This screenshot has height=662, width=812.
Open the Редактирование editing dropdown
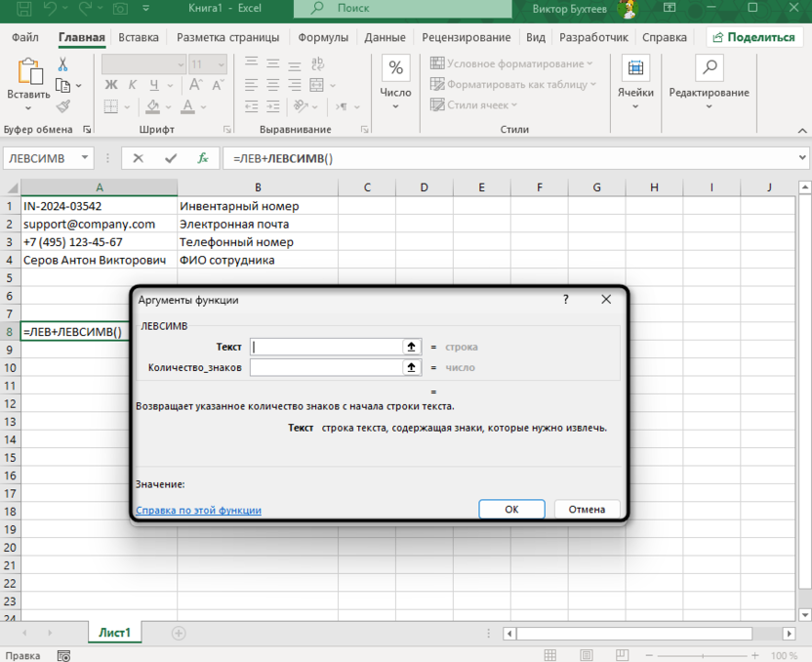point(709,93)
